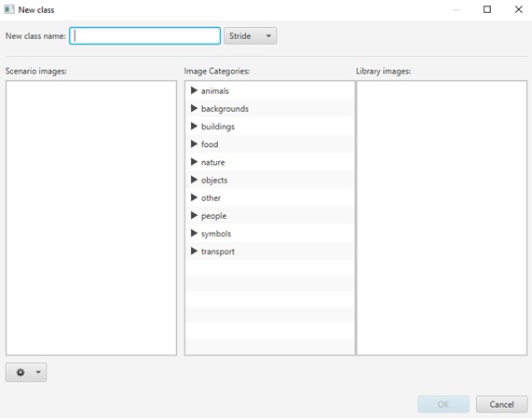Click inside the Library images panel
Viewport: 532px width, 419px height.
click(x=442, y=218)
